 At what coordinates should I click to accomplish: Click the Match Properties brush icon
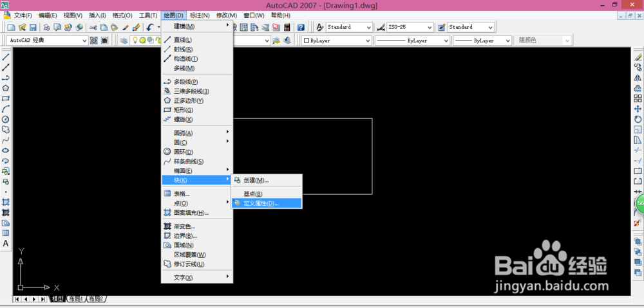click(x=126, y=28)
